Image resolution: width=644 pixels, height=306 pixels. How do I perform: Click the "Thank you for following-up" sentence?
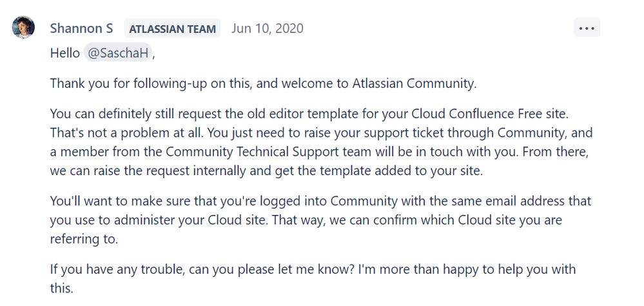coord(263,83)
